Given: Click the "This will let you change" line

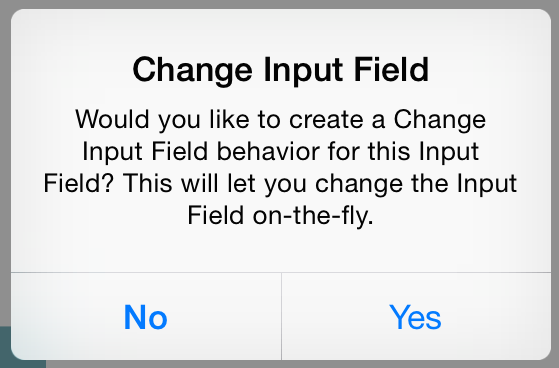Looking at the screenshot, I should click(280, 184).
